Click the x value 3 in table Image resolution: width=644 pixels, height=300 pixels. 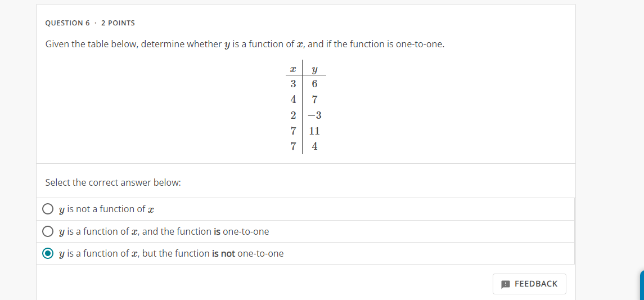point(293,84)
